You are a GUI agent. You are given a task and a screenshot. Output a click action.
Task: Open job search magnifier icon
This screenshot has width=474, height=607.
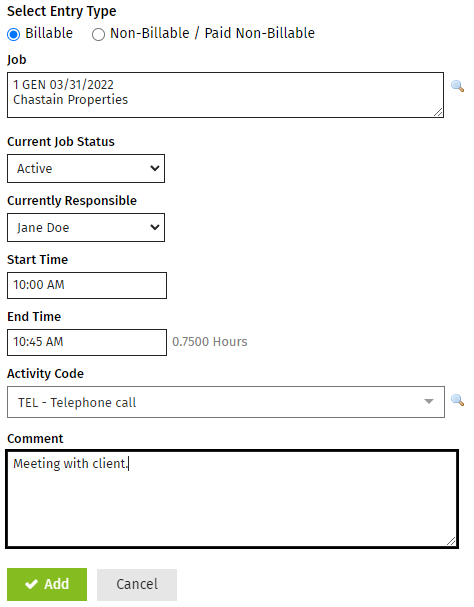coord(457,86)
